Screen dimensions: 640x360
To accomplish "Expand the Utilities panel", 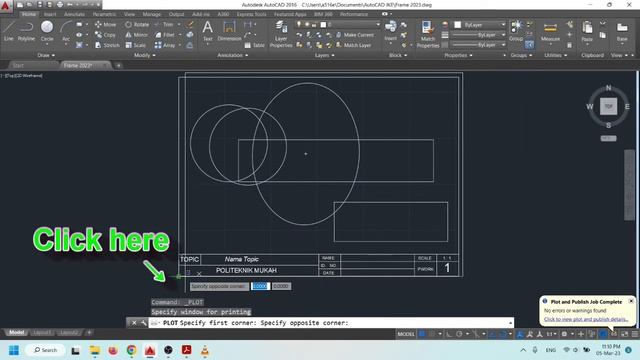I will [x=556, y=55].
